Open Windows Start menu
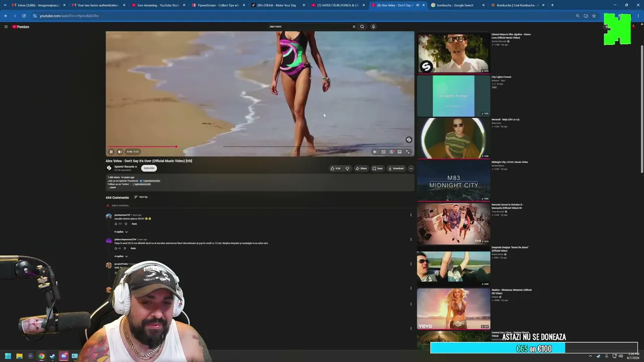 click(8, 356)
